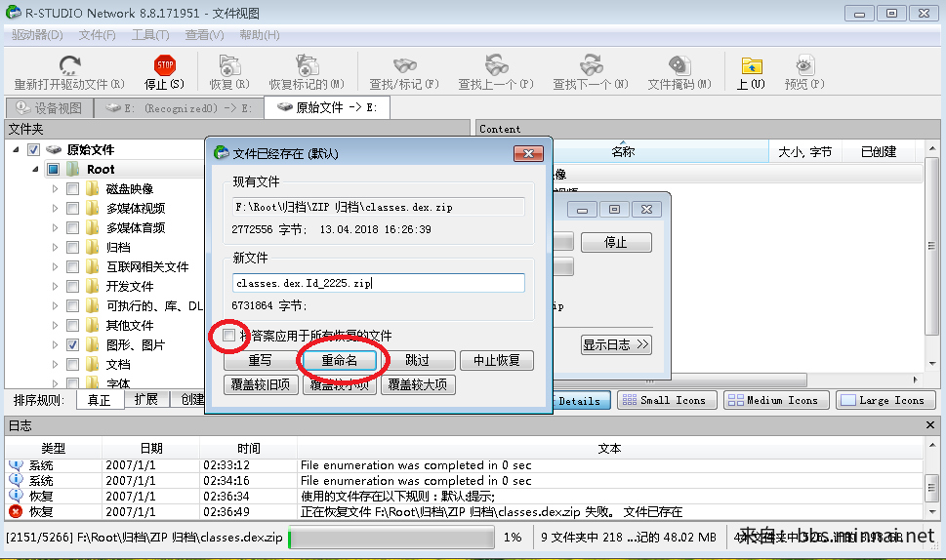Check the 磁盘映像 folder checkbox
The height and width of the screenshot is (560, 946).
tap(73, 189)
